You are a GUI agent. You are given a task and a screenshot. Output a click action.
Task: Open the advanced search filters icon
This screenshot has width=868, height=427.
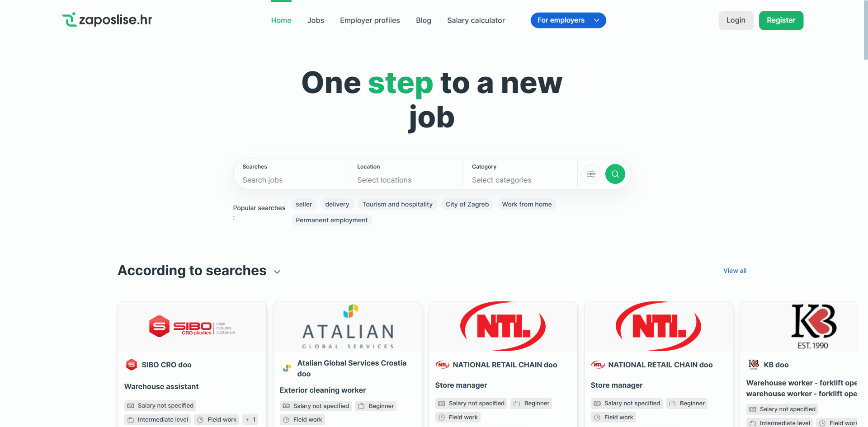click(591, 174)
